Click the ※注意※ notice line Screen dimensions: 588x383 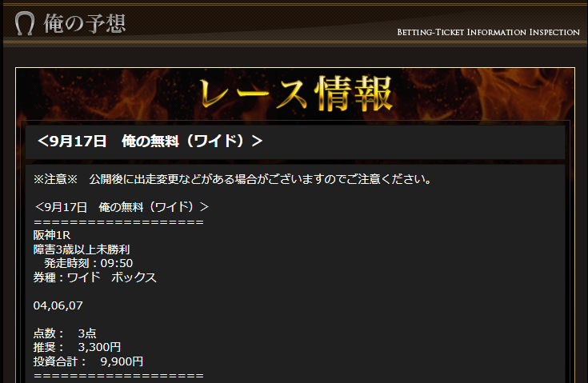(233, 179)
